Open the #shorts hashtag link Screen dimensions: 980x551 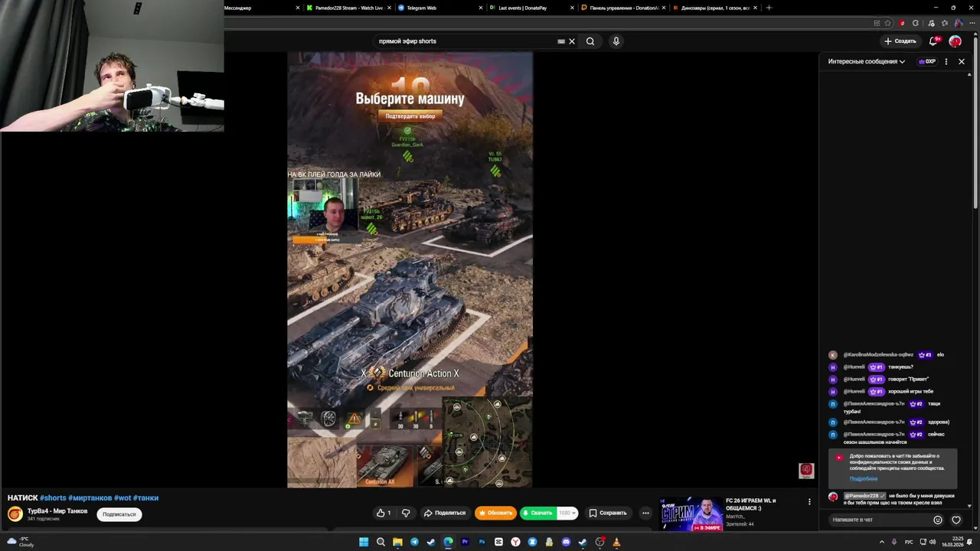[x=52, y=497]
